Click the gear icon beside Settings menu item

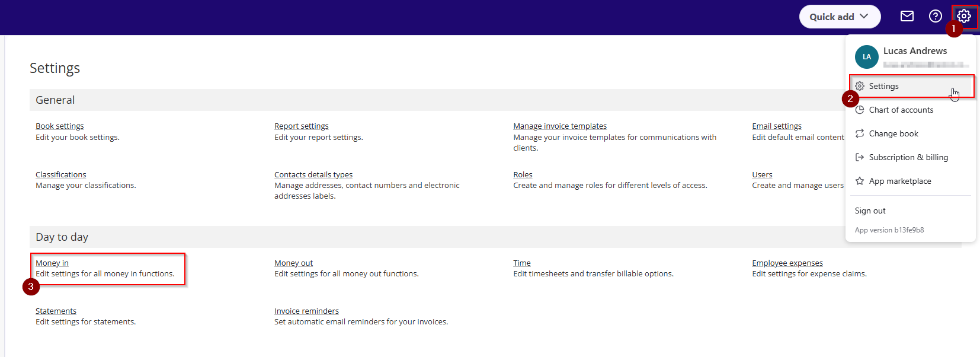click(x=860, y=86)
